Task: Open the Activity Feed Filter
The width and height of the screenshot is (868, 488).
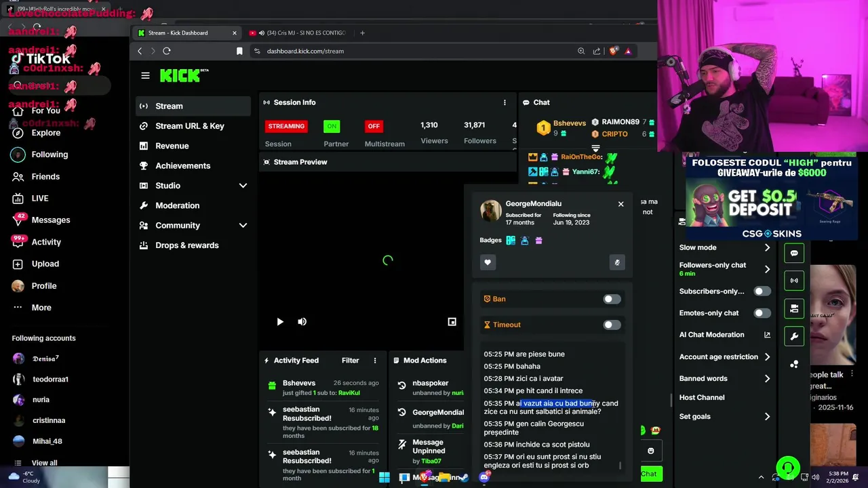Action: tap(351, 361)
